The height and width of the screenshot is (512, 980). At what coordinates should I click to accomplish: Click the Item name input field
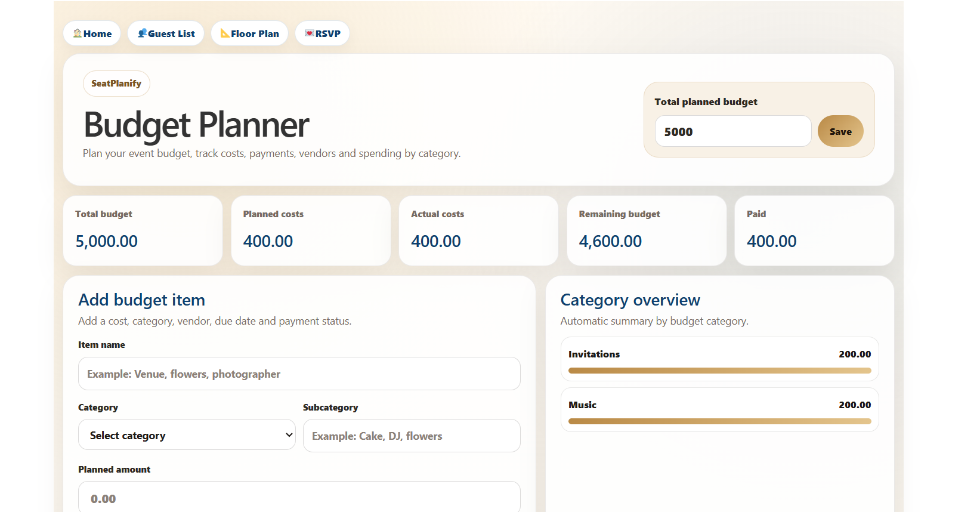[299, 374]
